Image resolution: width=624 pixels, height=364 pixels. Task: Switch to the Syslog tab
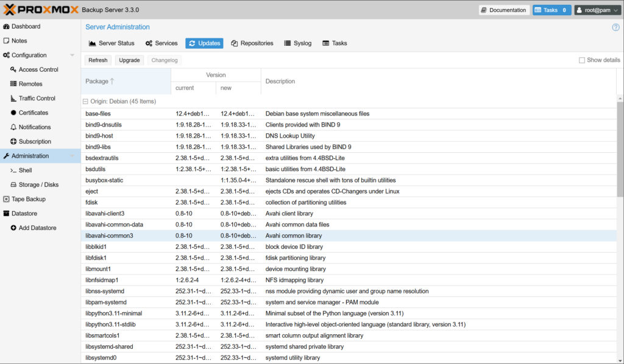(x=298, y=43)
